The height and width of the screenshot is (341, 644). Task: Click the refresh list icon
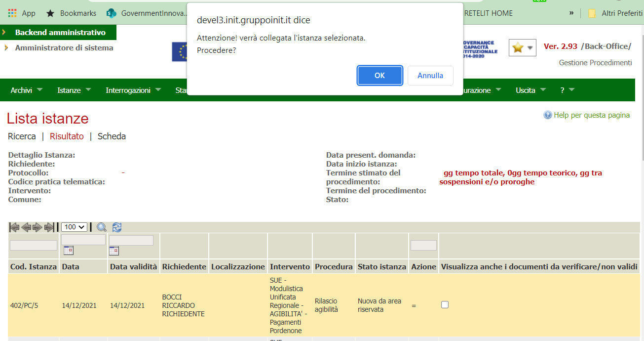[117, 227]
